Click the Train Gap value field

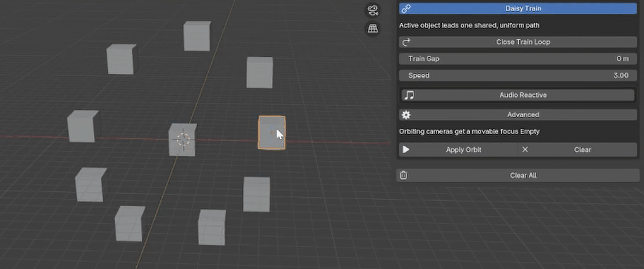pos(518,59)
